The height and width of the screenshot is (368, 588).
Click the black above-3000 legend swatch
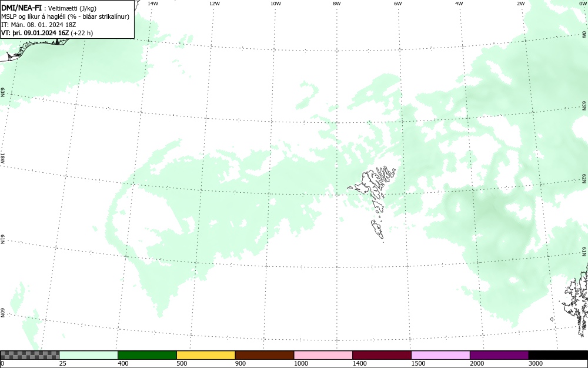tap(558, 355)
